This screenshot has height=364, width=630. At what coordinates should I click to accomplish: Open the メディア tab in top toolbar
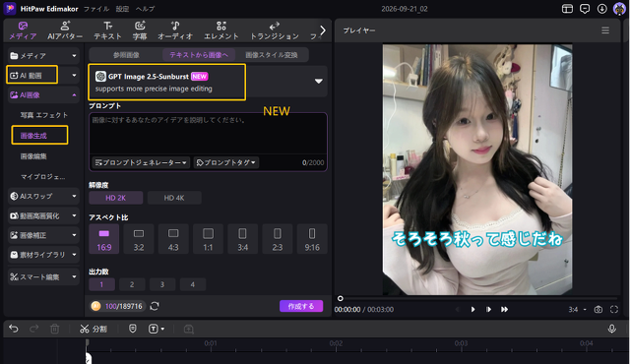(23, 30)
